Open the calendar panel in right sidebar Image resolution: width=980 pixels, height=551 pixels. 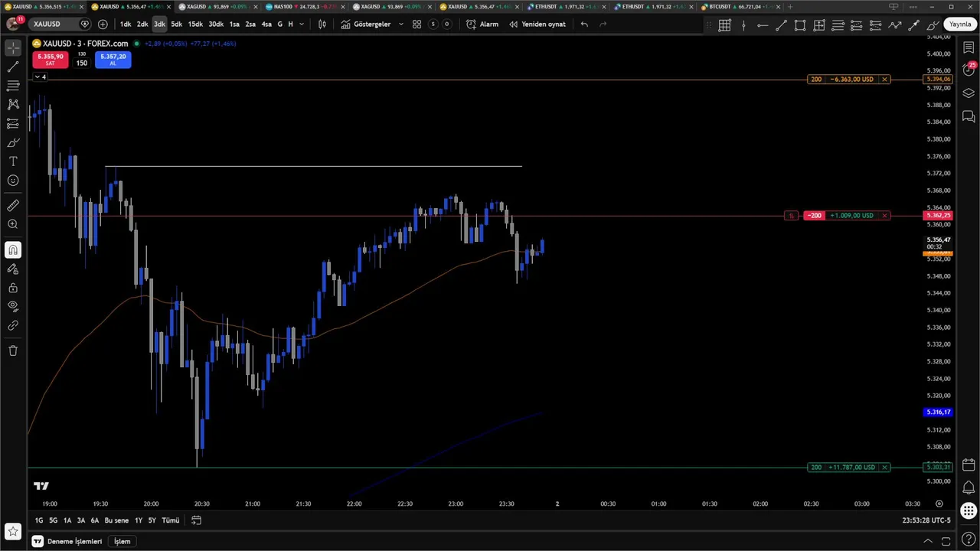[x=969, y=465]
